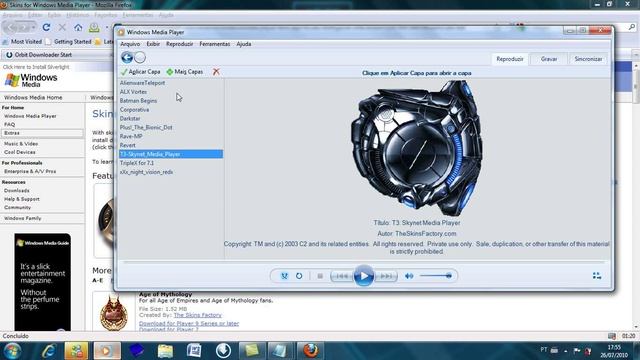Open Downloads sidebar link

[x=17, y=191]
